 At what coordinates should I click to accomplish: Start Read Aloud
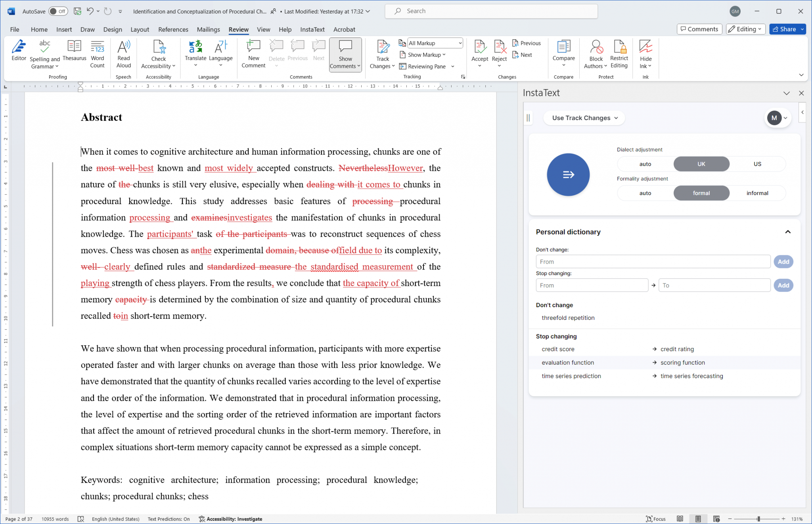[123, 53]
